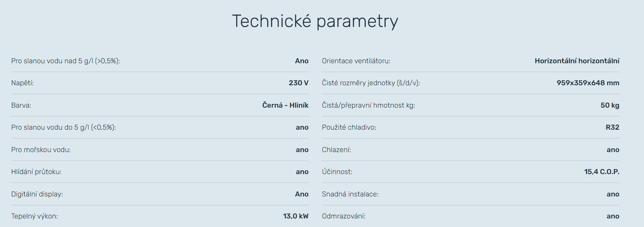
Task: Select the "959x359x648 mm" dimensions value
Action: [x=588, y=83]
